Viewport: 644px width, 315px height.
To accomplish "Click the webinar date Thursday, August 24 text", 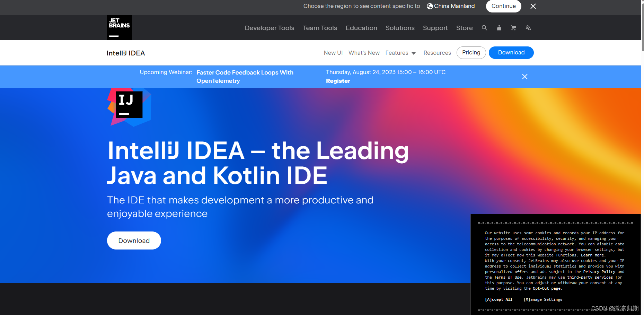I will coord(386,72).
